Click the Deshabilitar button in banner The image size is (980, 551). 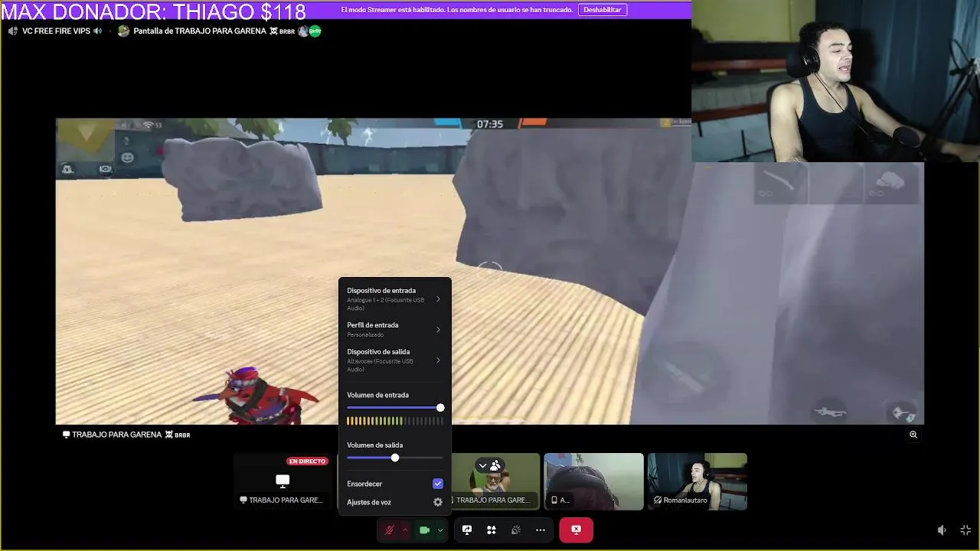tap(603, 10)
